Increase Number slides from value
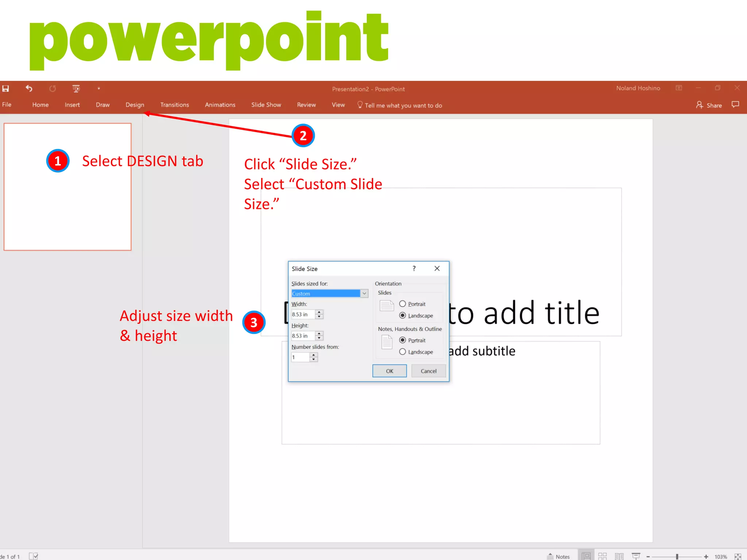Screen dimensions: 747x560 tap(314, 355)
